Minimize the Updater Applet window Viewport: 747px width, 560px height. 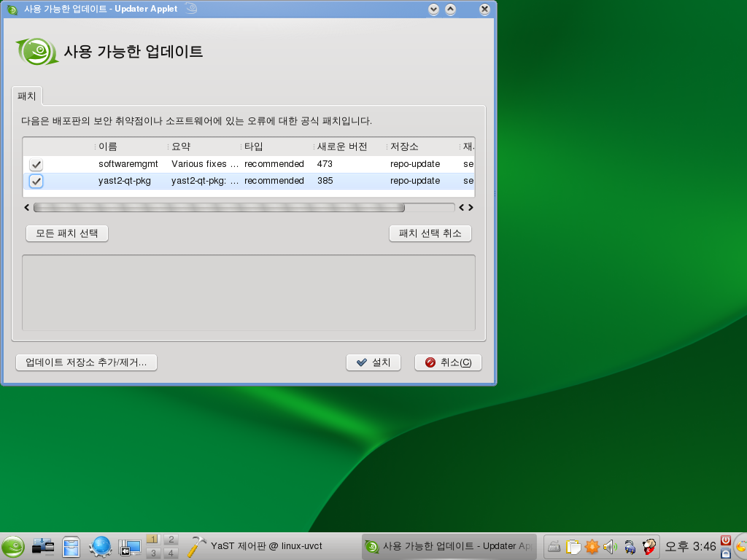[433, 9]
